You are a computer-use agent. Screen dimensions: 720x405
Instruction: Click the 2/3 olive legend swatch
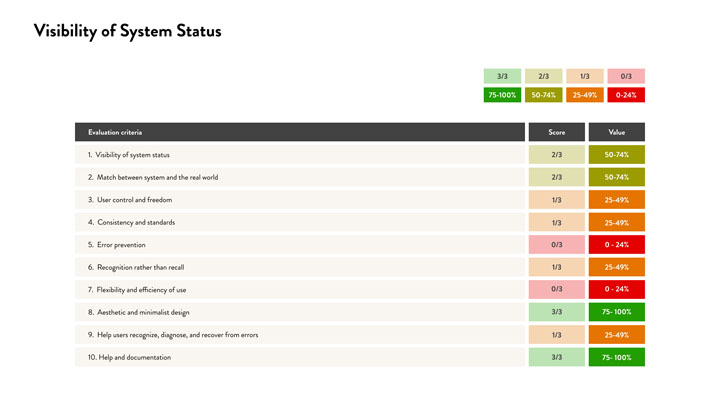click(543, 76)
